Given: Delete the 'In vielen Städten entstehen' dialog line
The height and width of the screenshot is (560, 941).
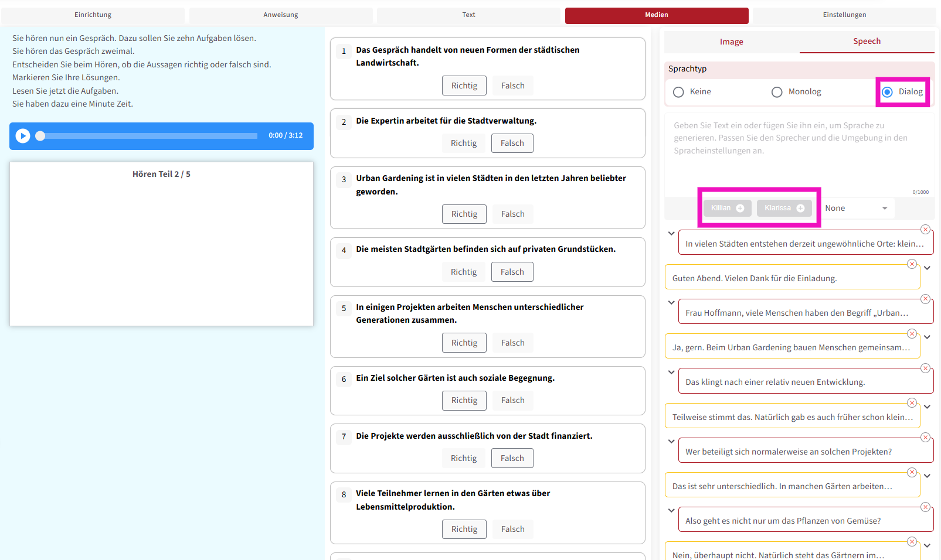Looking at the screenshot, I should 925,230.
